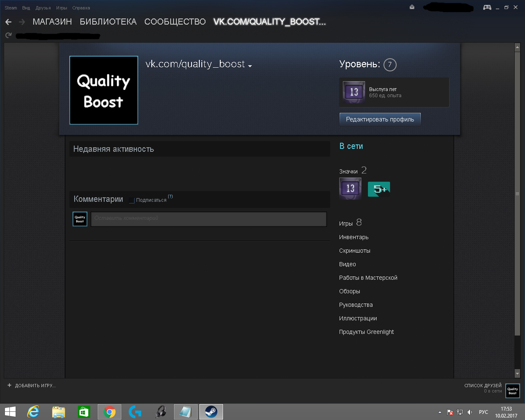The width and height of the screenshot is (525, 420).
Task: Click the Quality Boost avatar in the bottom-right corner
Action: [513, 391]
